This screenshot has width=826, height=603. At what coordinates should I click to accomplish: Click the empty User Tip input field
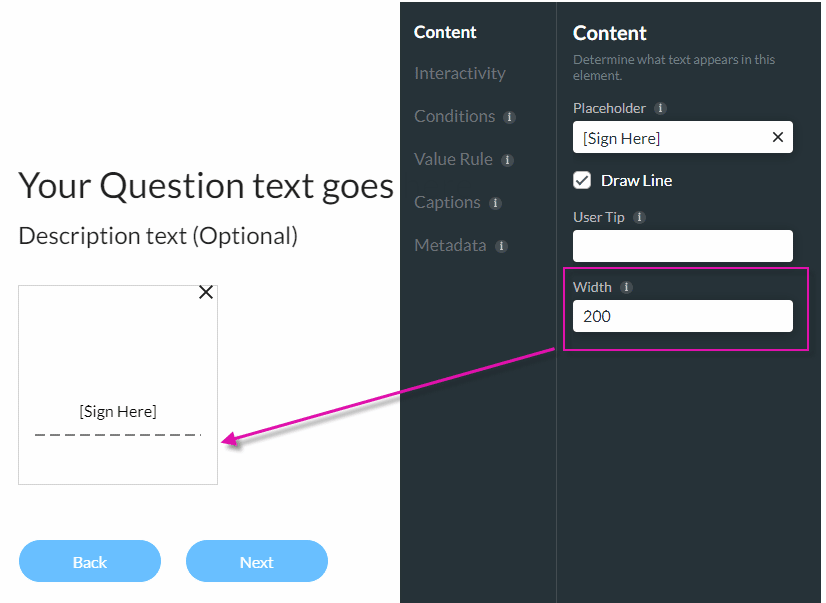[x=682, y=246]
